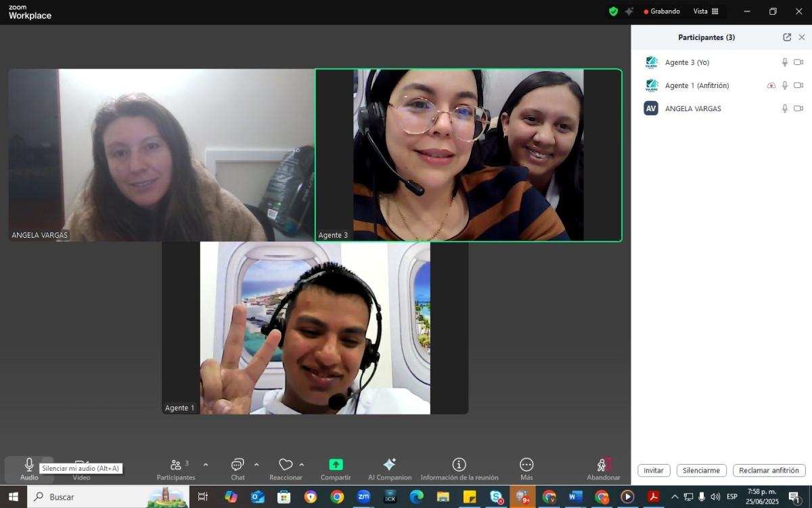
Task: Expand the chevron next to Reaccionar
Action: [x=302, y=465]
